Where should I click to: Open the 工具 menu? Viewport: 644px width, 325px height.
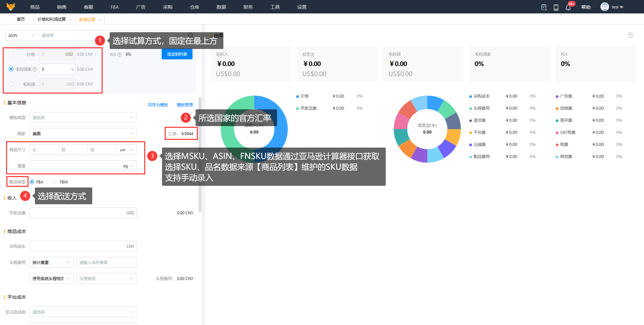(x=275, y=7)
